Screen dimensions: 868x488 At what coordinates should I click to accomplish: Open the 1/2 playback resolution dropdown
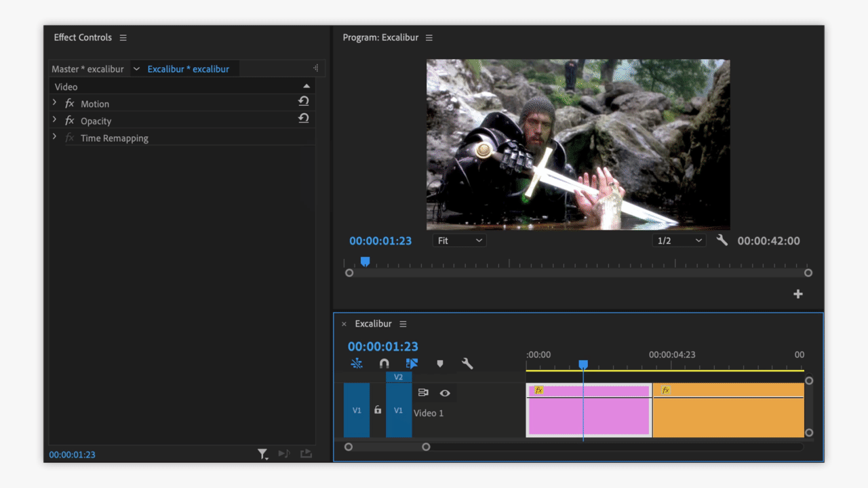[679, 241]
